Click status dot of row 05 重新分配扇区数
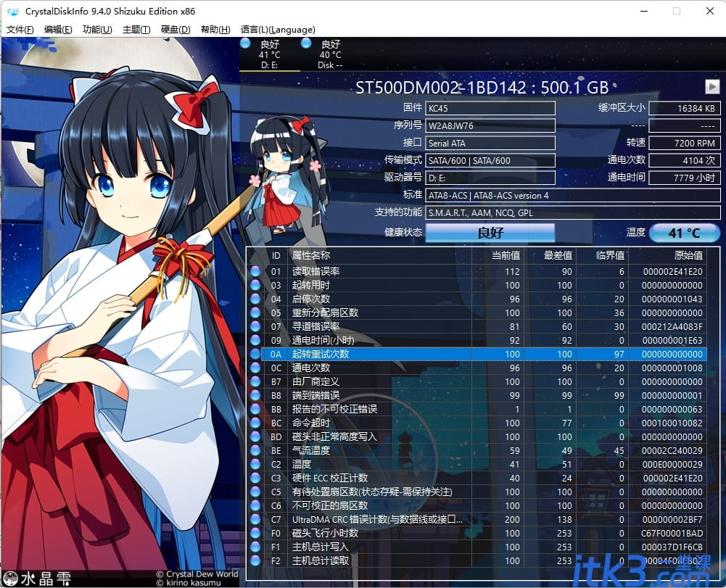Image resolution: width=726 pixels, height=588 pixels. click(255, 312)
